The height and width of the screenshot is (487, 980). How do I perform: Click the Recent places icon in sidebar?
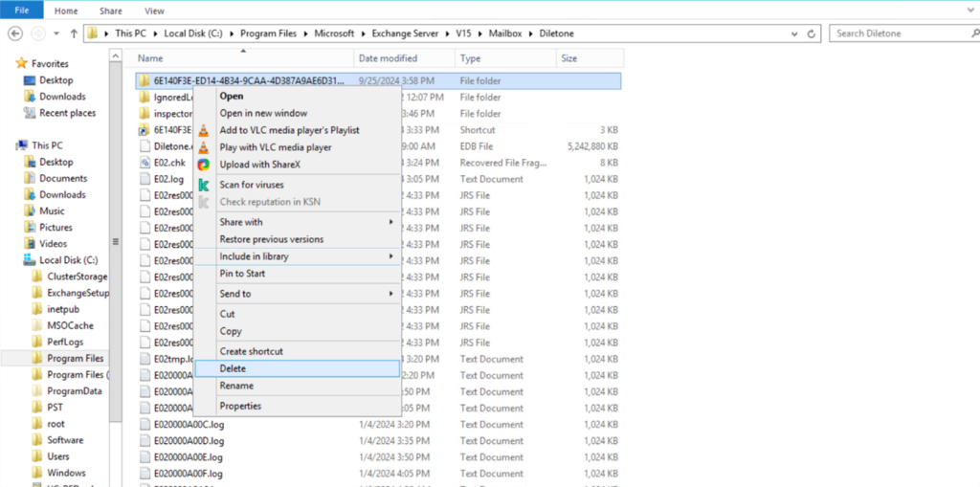(x=29, y=113)
